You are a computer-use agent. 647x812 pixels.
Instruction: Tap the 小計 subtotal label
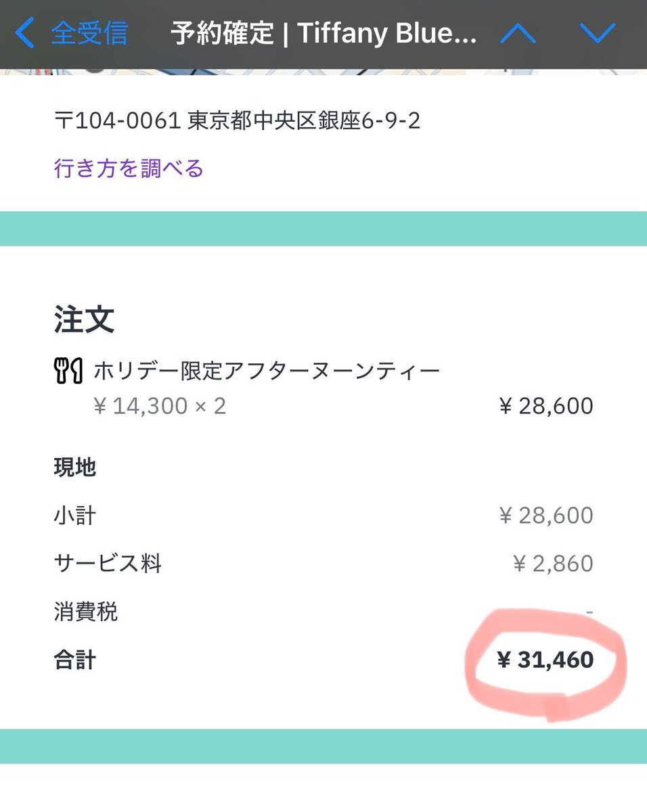pyautogui.click(x=74, y=516)
